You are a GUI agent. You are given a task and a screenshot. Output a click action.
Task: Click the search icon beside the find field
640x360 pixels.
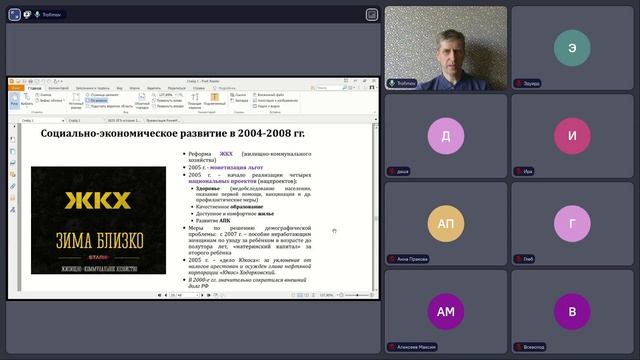(x=345, y=88)
